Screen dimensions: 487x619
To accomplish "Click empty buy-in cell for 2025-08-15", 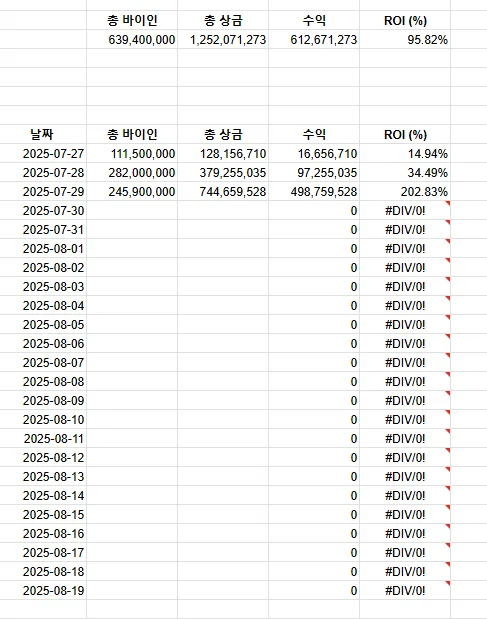I will click(132, 514).
